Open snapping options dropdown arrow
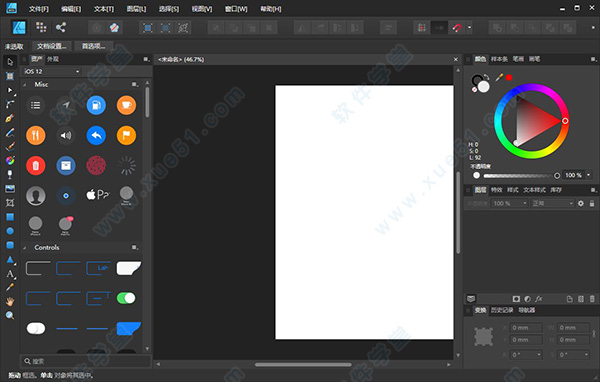The image size is (600, 382). (x=470, y=28)
